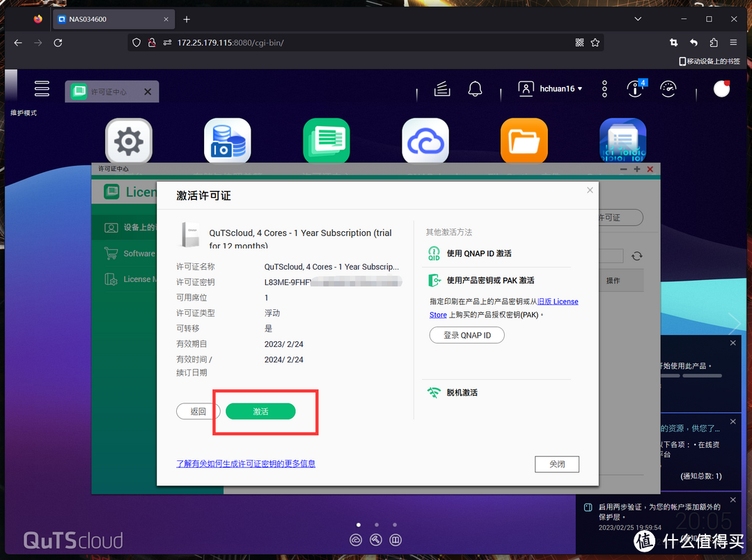Open notifications bell icon
This screenshot has height=560, width=752.
475,88
